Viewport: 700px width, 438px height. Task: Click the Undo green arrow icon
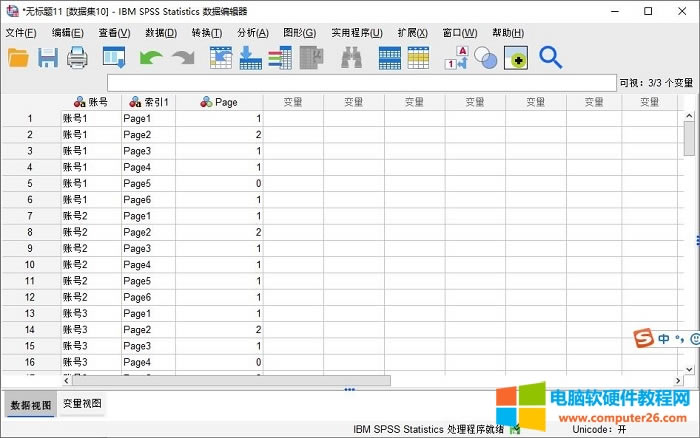point(151,58)
